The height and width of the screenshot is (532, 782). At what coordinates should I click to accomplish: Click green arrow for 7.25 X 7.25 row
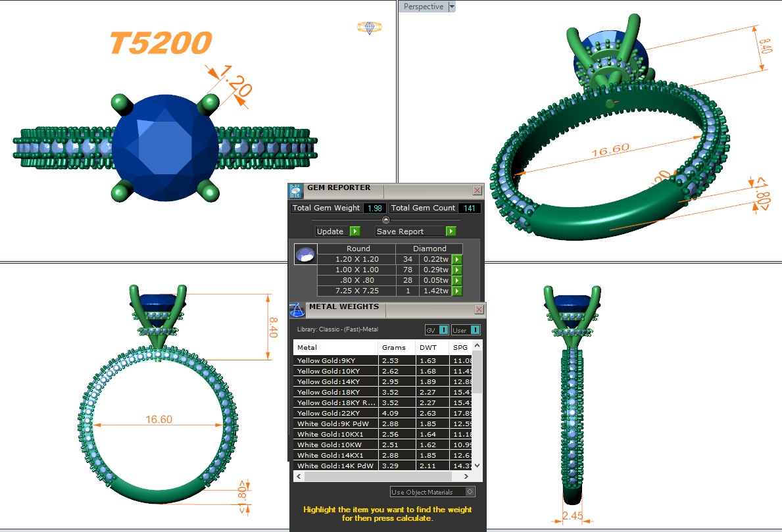(x=456, y=291)
